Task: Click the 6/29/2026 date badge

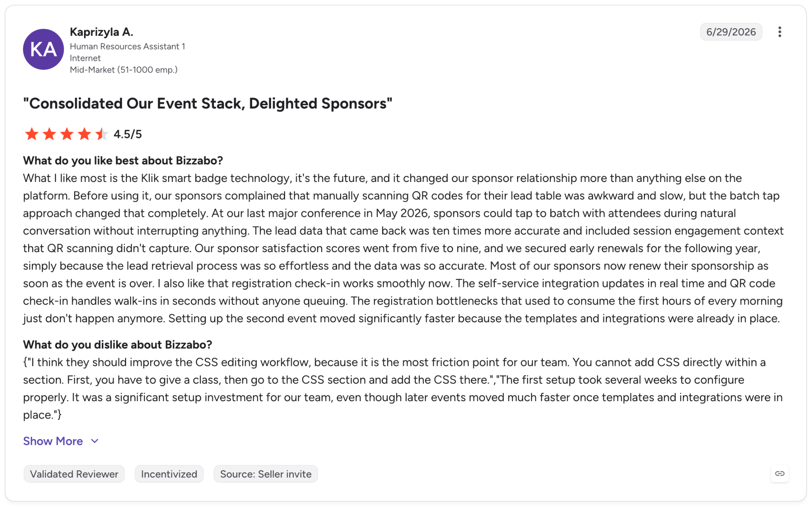Action: click(731, 32)
